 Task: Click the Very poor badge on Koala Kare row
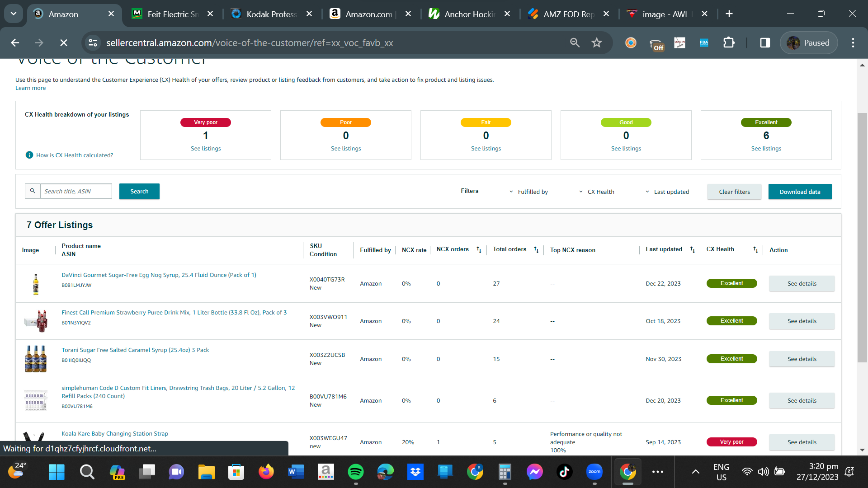point(731,442)
